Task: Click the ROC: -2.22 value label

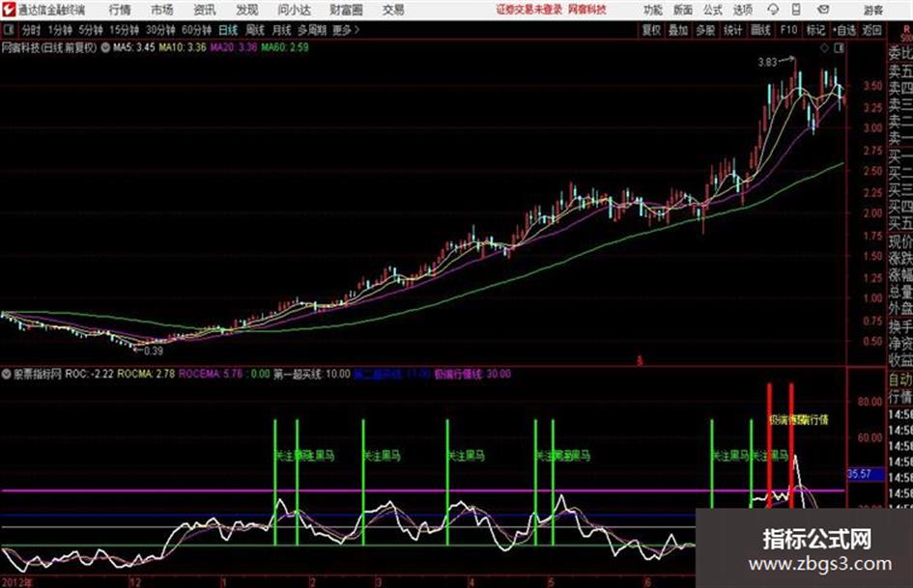Action: pyautogui.click(x=89, y=374)
